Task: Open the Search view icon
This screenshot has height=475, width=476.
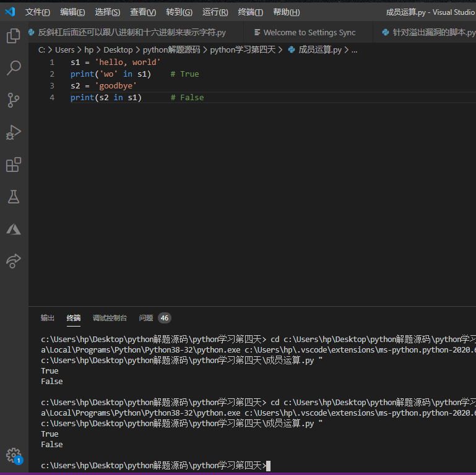Action: (x=13, y=68)
